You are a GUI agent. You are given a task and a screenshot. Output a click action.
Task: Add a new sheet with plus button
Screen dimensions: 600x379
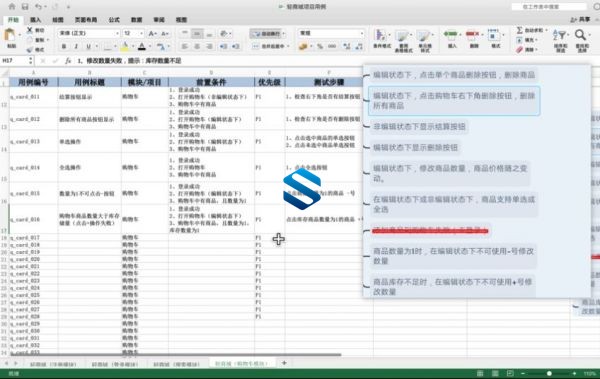point(284,363)
